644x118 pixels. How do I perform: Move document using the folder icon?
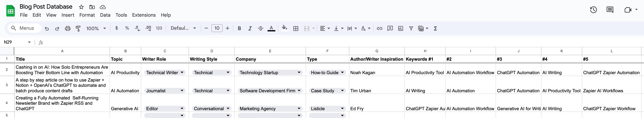tap(92, 7)
